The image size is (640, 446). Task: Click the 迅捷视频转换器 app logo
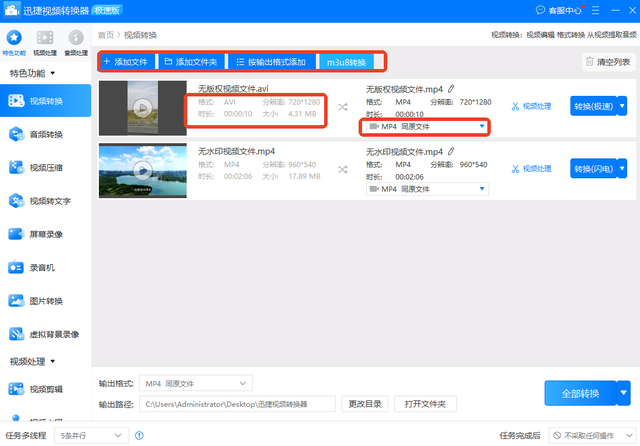11,10
